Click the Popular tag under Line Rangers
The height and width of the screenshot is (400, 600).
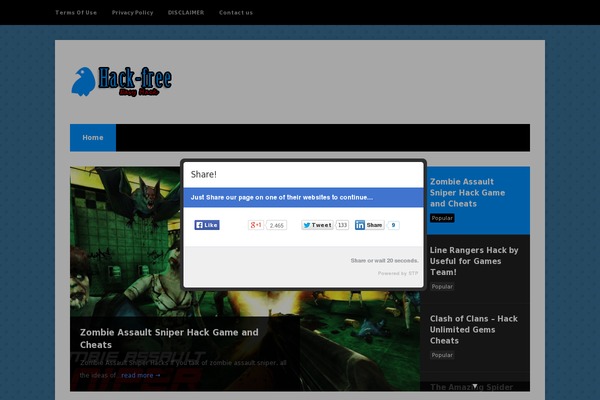(x=442, y=287)
